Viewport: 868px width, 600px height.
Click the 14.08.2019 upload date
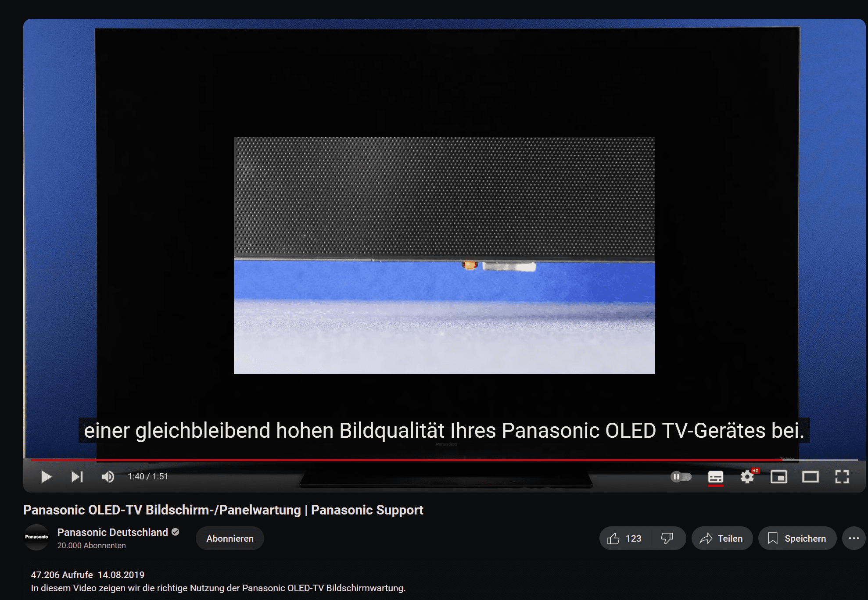click(x=121, y=575)
